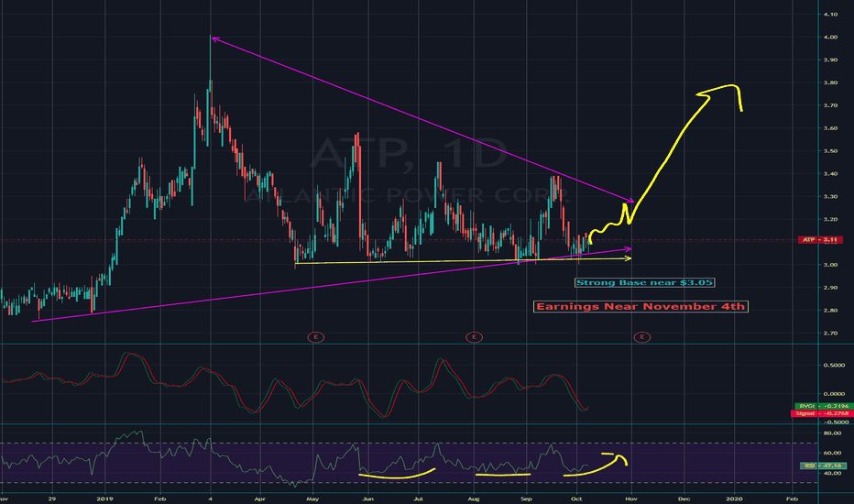Image resolution: width=854 pixels, height=504 pixels.
Task: Select the RSI 47.16 value label
Action: click(x=823, y=466)
